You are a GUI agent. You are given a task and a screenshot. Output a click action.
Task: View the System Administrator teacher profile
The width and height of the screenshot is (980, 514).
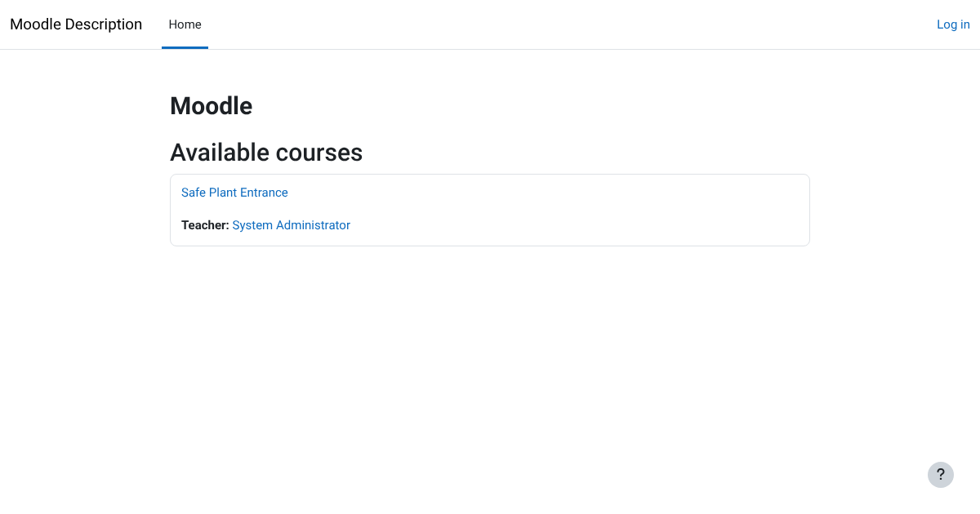click(x=291, y=225)
